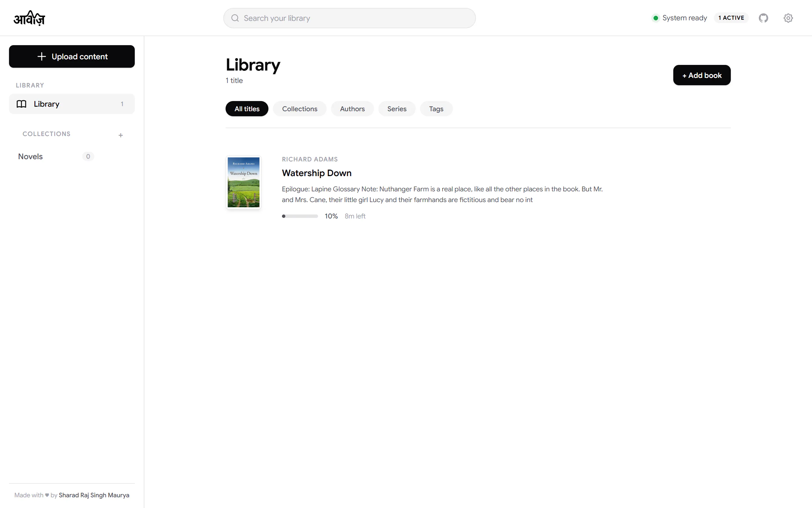Open the Watership Down cover thumbnail
The image size is (812, 508).
(244, 182)
